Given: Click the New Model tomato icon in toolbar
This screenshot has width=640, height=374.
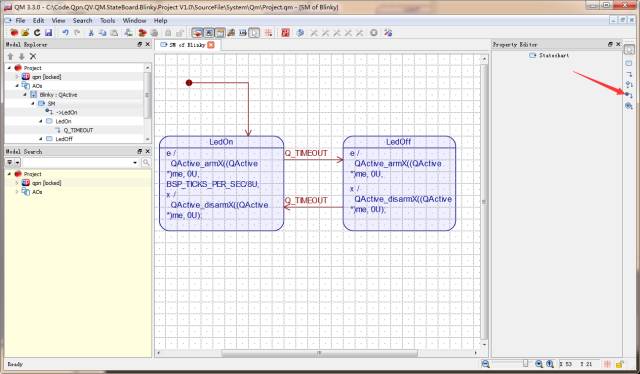Looking at the screenshot, I should (14, 33).
